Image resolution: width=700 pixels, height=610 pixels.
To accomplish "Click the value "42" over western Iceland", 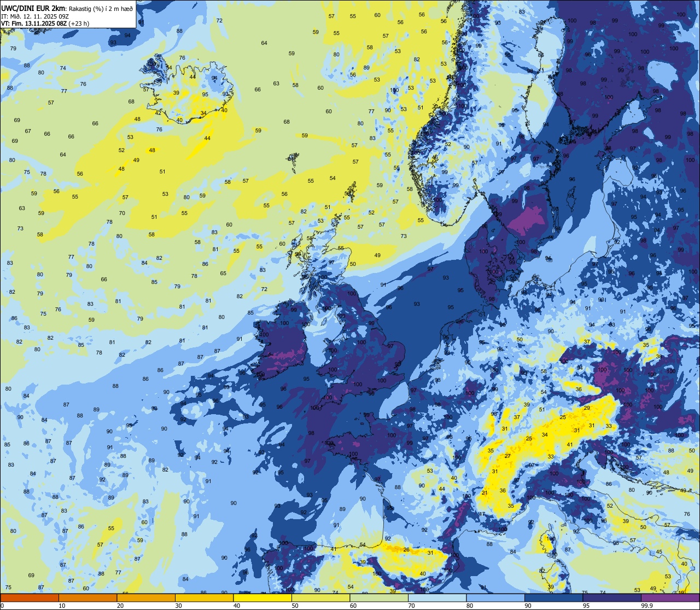I will 158,113.
